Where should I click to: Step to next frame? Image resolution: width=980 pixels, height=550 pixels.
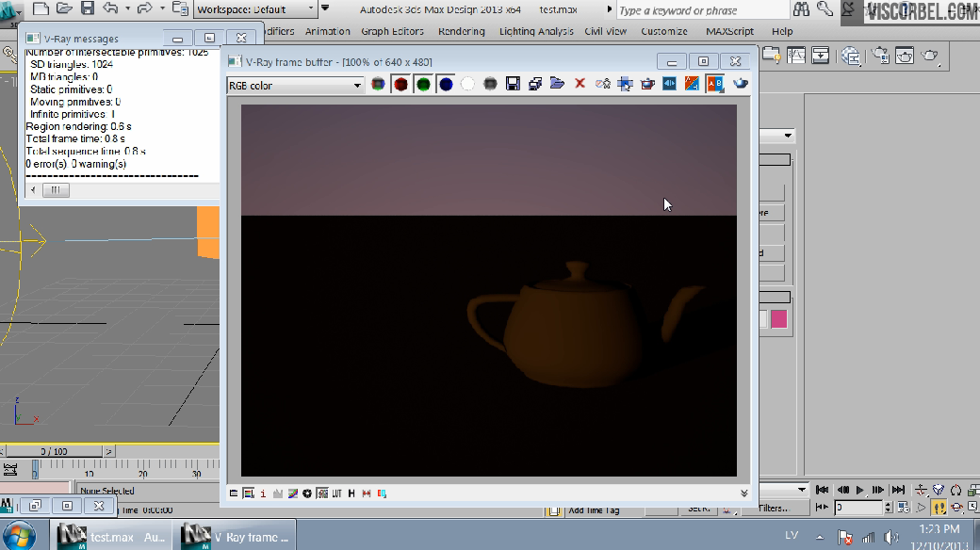pyautogui.click(x=878, y=490)
